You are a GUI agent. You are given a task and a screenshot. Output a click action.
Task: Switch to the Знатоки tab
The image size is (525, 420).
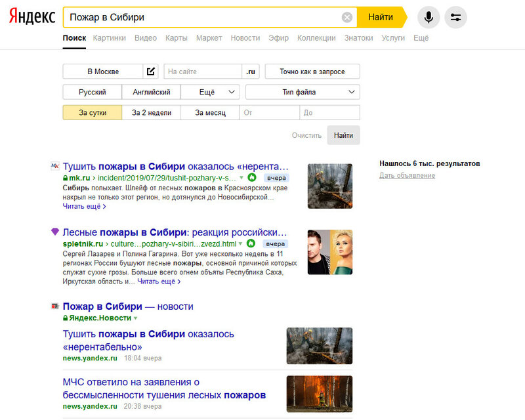tap(358, 38)
